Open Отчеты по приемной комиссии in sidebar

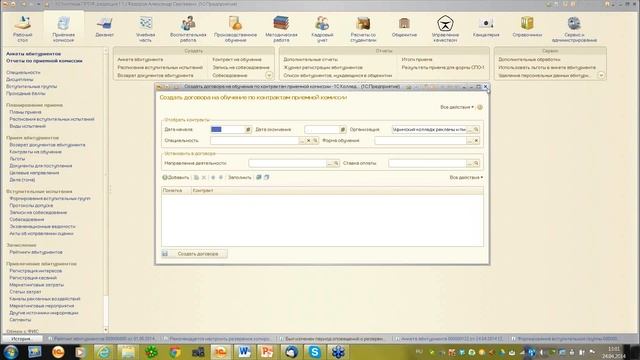pos(44,61)
